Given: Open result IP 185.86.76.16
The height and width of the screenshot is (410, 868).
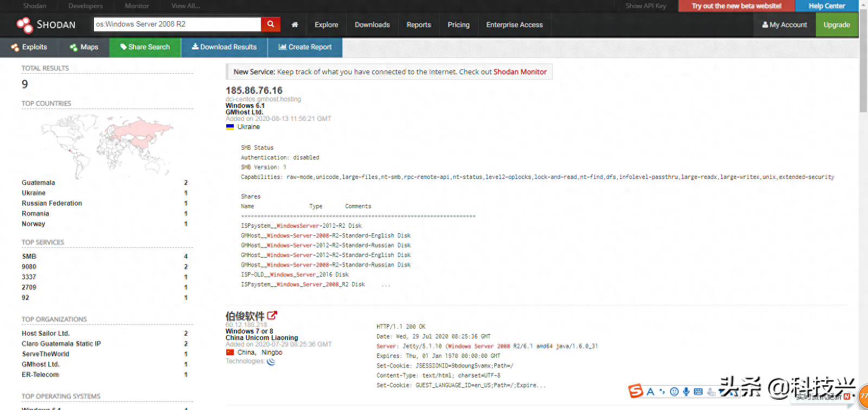Looking at the screenshot, I should click(x=254, y=90).
